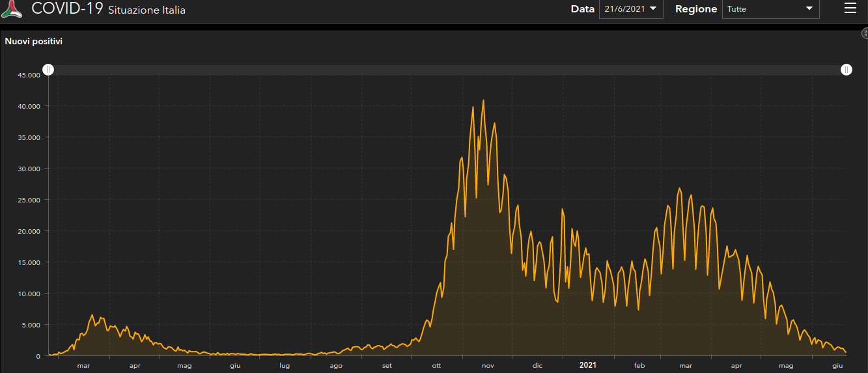Screen dimensions: 868x373
Task: Click the nov month label on the axis
Action: [488, 366]
